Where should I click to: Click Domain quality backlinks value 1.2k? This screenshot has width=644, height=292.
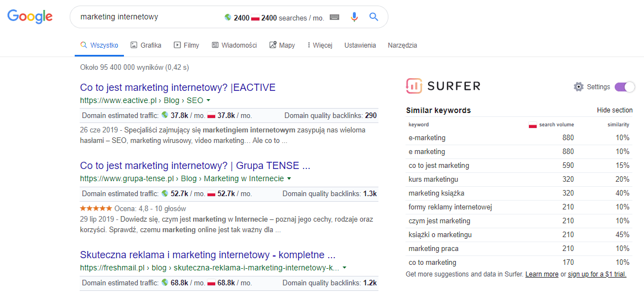pyautogui.click(x=370, y=283)
